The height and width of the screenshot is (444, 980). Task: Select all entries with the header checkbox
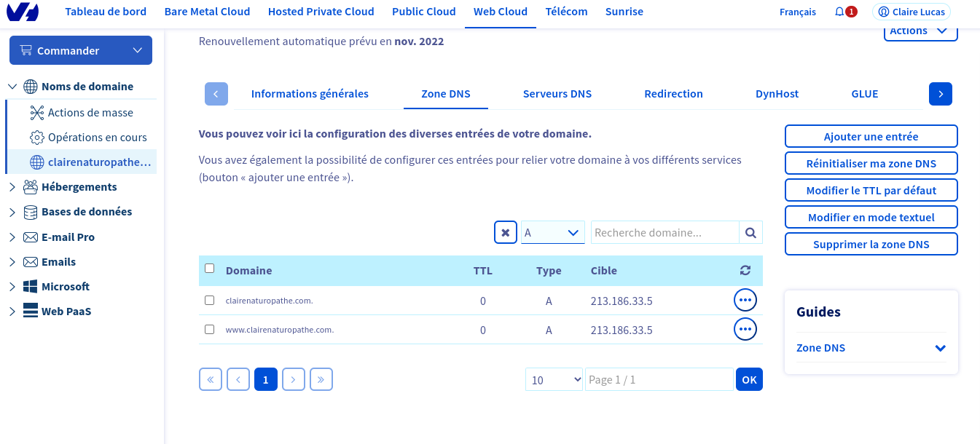point(210,269)
